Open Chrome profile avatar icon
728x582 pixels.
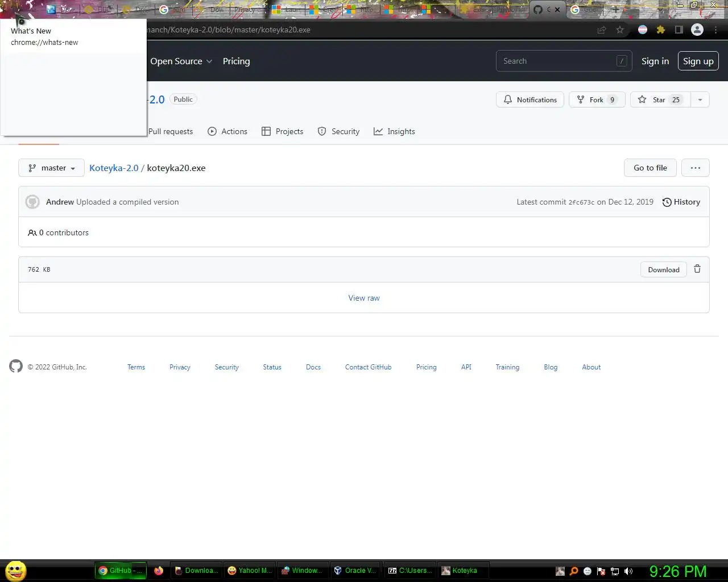click(x=697, y=30)
